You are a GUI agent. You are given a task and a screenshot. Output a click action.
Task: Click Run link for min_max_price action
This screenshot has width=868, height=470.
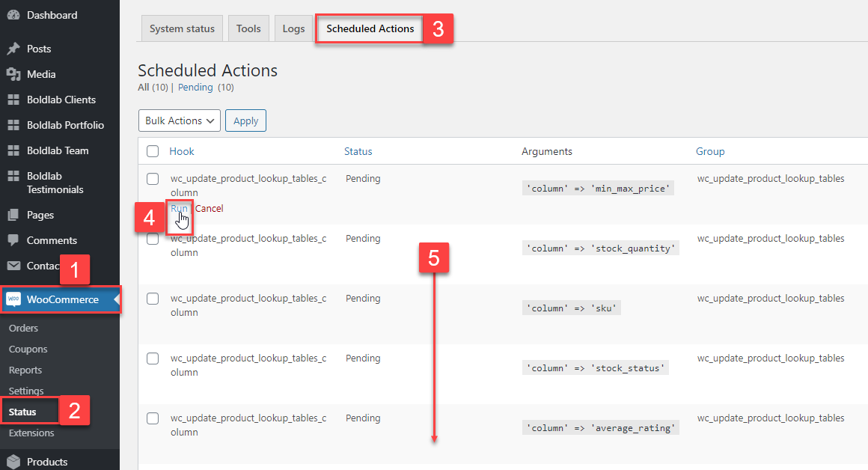pos(178,209)
